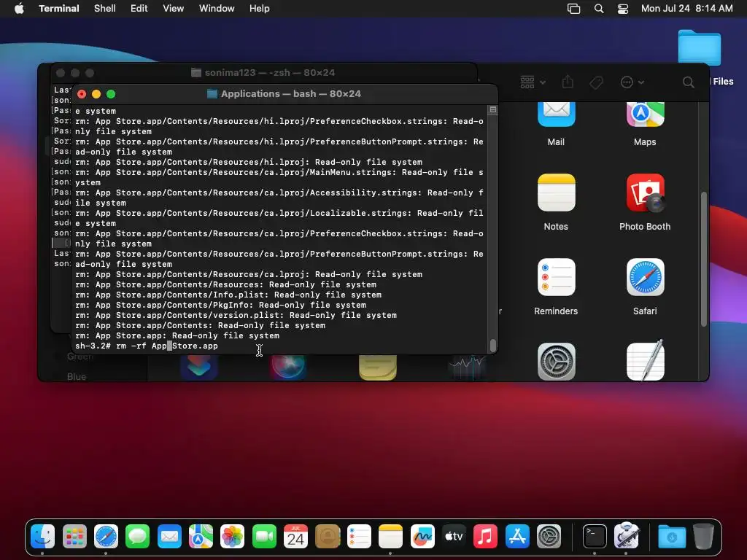Open Terminal from the Dock
The height and width of the screenshot is (560, 747).
[x=595, y=536]
